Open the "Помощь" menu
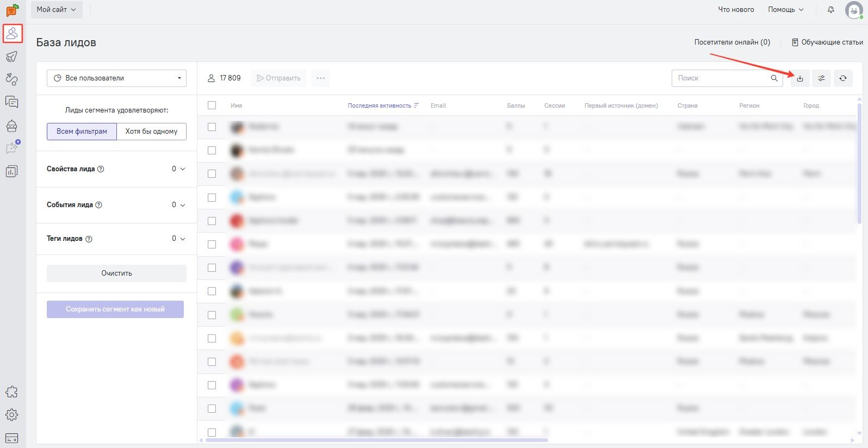 (x=785, y=10)
